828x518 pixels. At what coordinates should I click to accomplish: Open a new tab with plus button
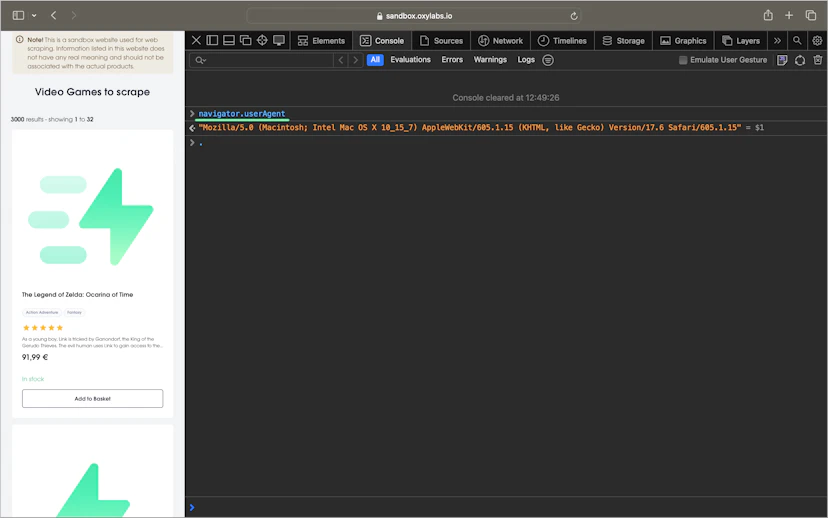point(788,15)
